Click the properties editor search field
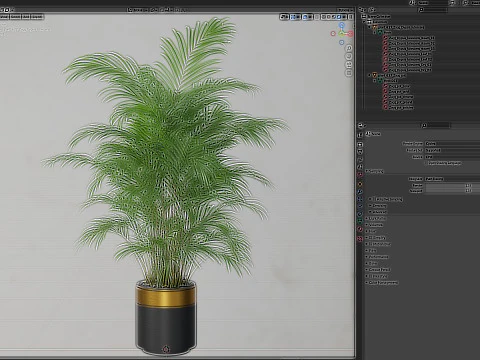 click(435, 125)
